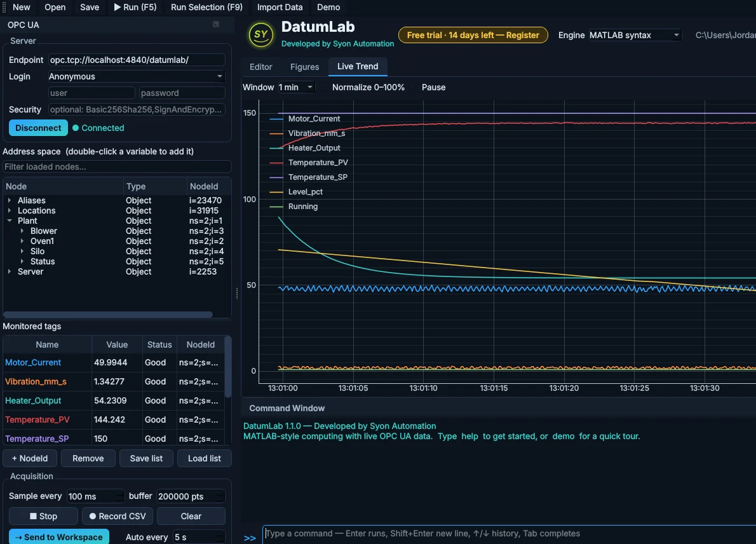Expand the Silo node
The width and height of the screenshot is (756, 544).
(x=22, y=251)
